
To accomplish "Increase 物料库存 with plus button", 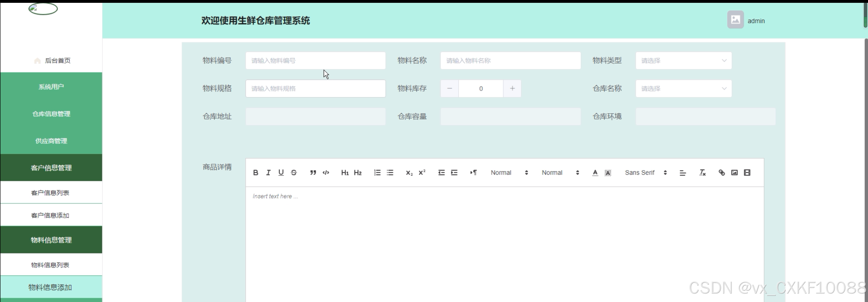I will 512,88.
